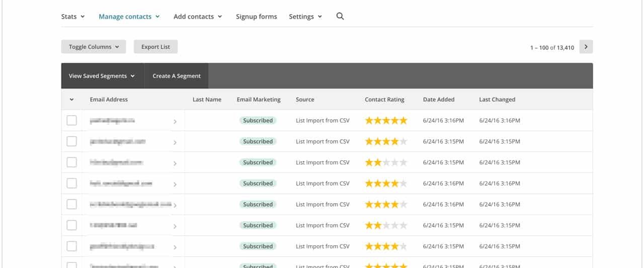
Task: Click five-star rating in first row
Action: tap(386, 121)
